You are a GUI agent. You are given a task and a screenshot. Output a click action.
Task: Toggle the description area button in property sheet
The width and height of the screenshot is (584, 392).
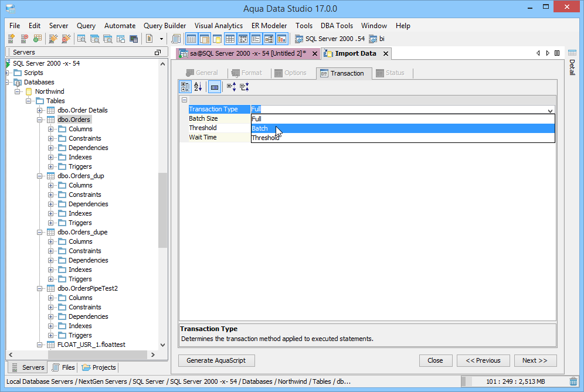(x=215, y=87)
